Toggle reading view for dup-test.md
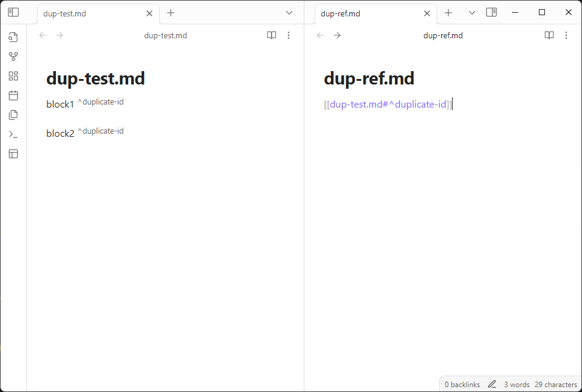Viewport: 582px width, 392px height. click(x=271, y=35)
